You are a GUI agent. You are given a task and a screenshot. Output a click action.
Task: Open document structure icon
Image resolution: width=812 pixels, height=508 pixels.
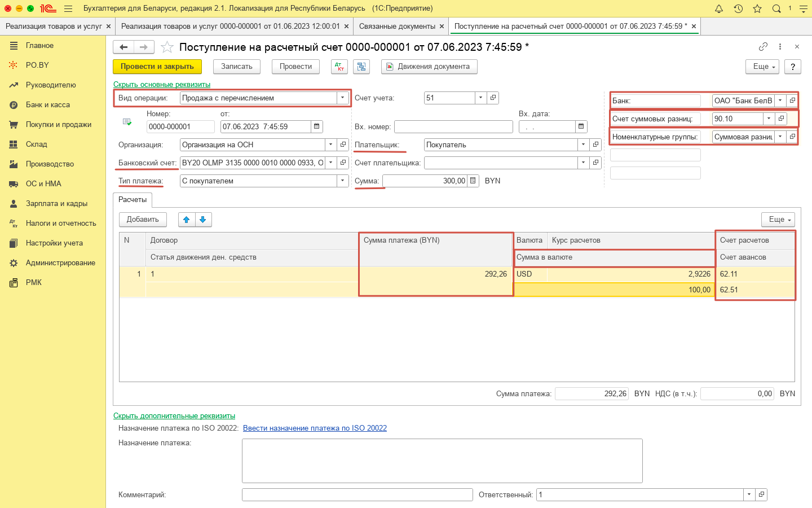(x=361, y=67)
